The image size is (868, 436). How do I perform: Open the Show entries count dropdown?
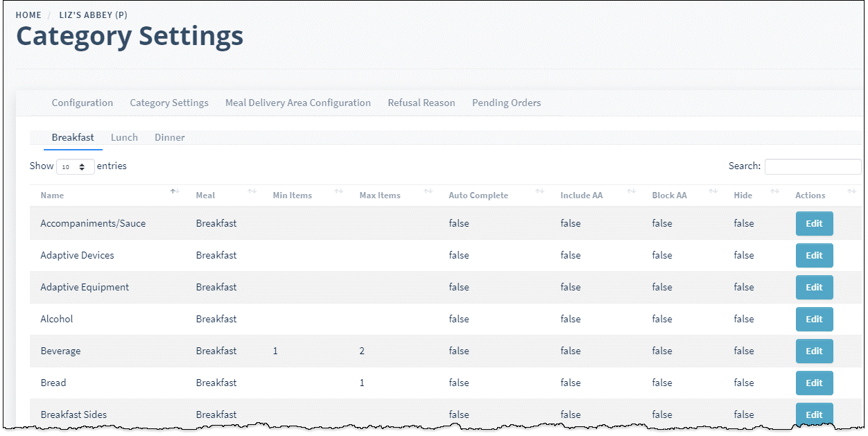pos(76,166)
